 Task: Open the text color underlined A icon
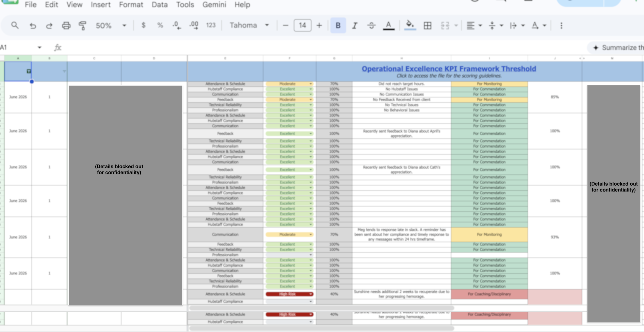click(388, 26)
